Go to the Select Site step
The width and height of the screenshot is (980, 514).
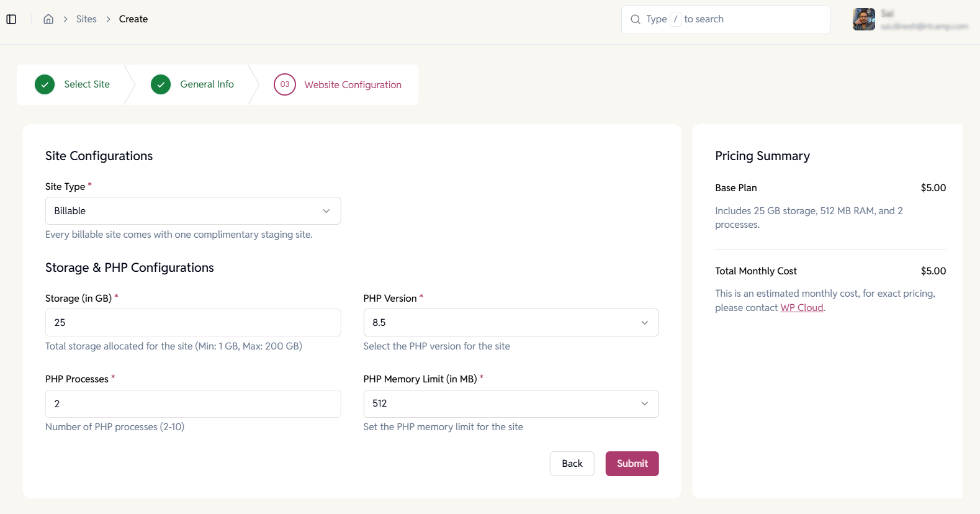pos(87,84)
